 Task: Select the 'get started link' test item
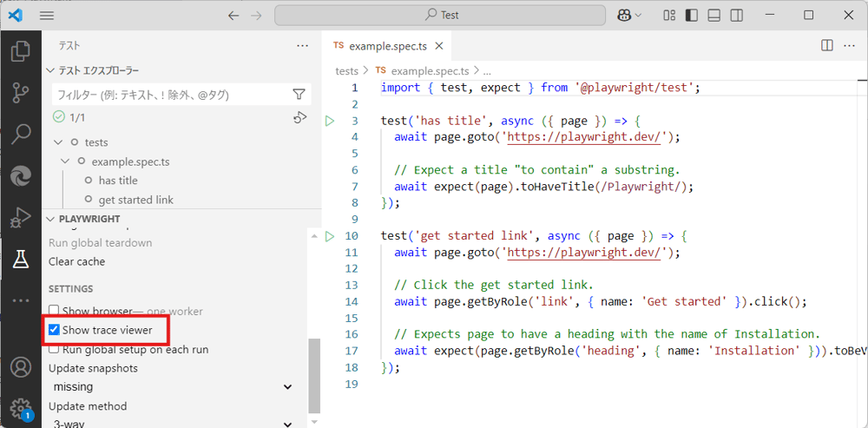click(x=136, y=200)
